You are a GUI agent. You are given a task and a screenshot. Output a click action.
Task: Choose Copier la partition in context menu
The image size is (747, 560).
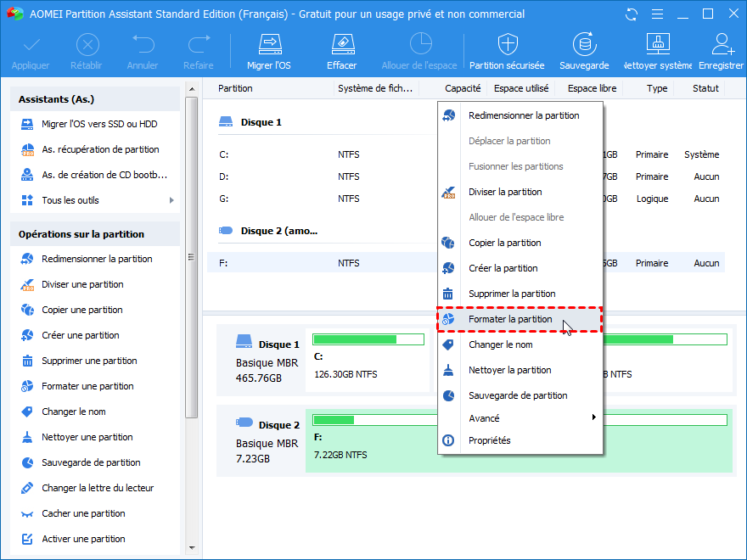[x=520, y=243]
